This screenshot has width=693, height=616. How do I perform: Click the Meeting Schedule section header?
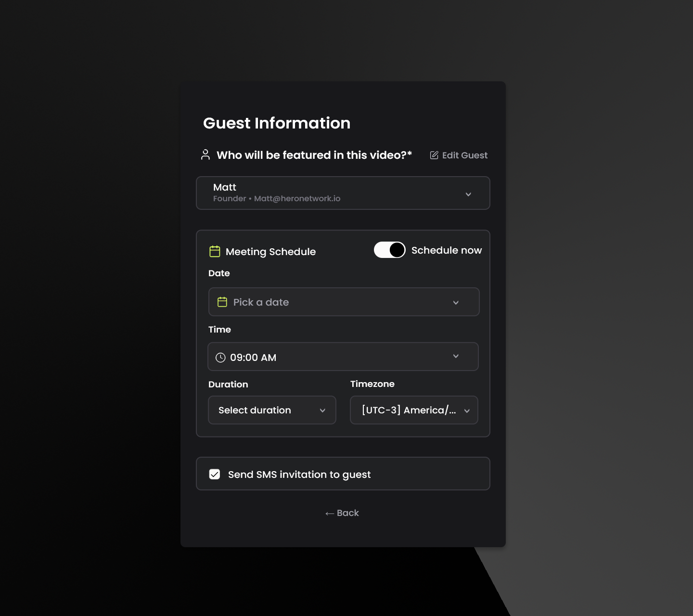point(270,251)
